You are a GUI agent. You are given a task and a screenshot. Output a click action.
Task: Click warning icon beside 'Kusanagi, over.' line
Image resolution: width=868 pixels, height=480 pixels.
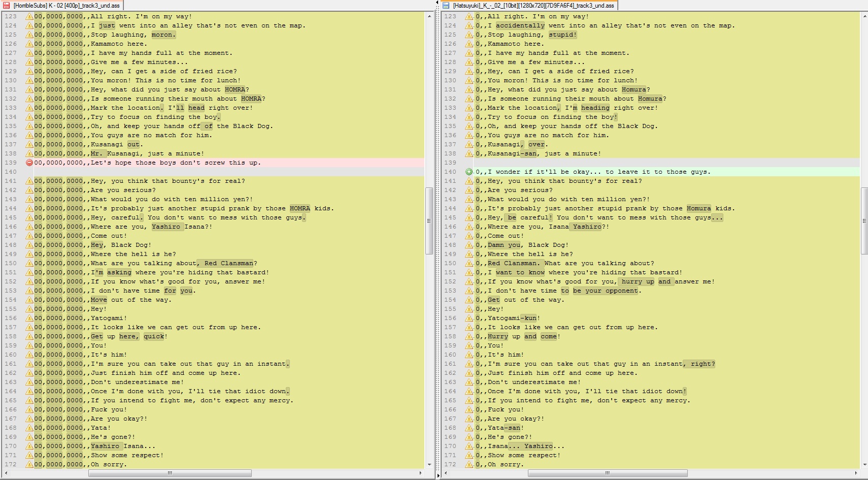pyautogui.click(x=470, y=144)
